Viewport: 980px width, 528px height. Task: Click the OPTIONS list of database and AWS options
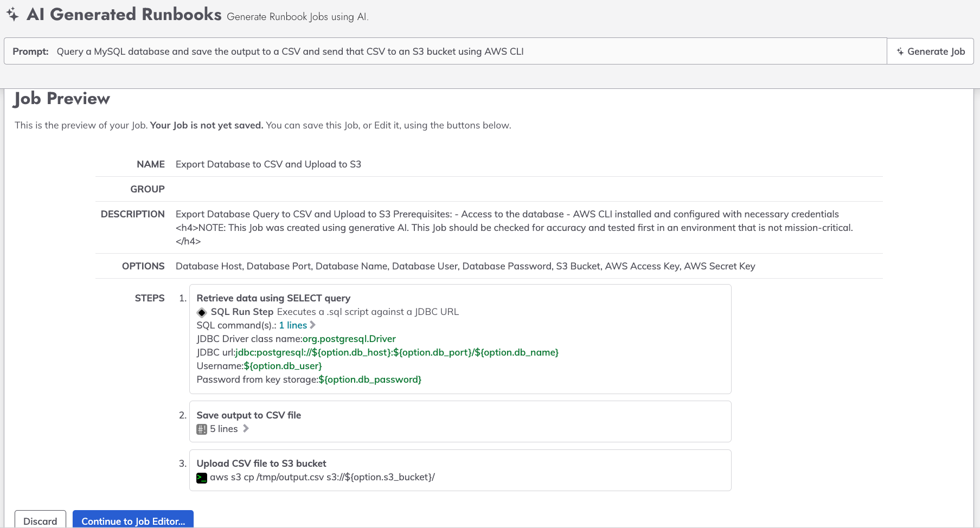click(x=465, y=266)
